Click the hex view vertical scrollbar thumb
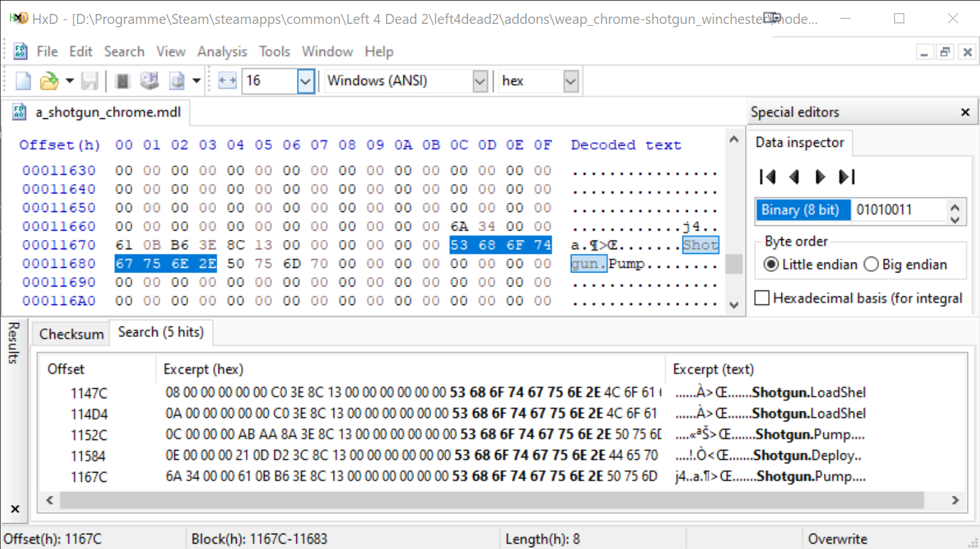 [x=734, y=264]
